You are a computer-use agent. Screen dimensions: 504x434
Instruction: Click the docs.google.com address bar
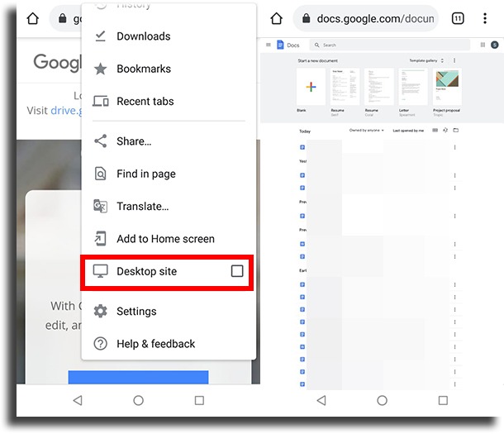coord(366,19)
